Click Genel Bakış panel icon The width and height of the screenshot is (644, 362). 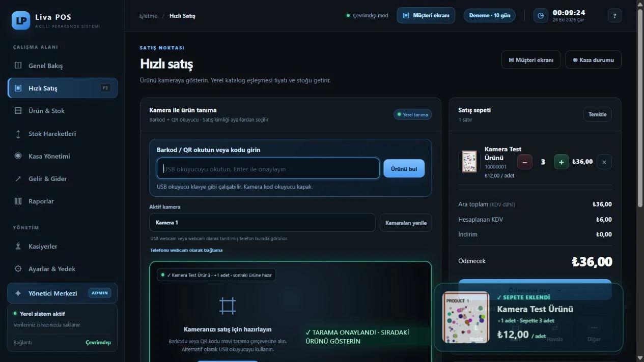[x=18, y=66]
